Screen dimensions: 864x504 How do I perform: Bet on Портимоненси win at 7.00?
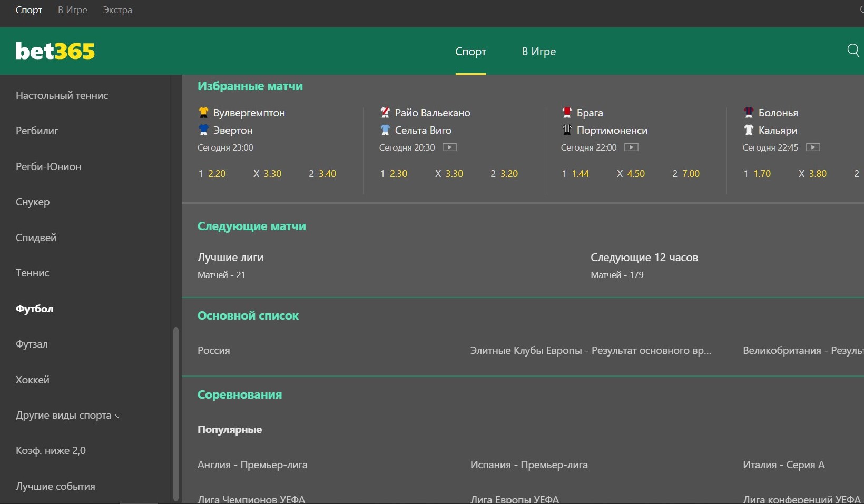click(686, 174)
